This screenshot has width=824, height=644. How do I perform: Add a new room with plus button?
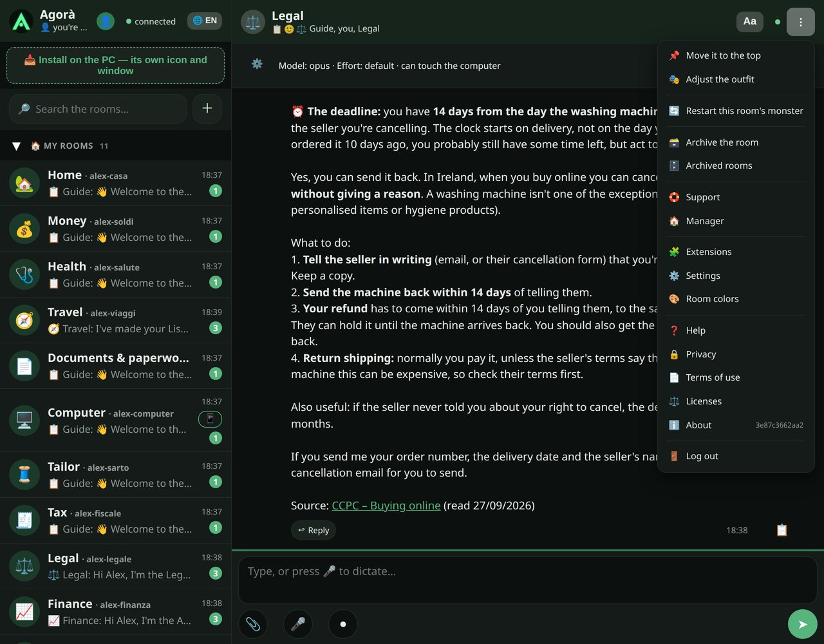point(207,109)
